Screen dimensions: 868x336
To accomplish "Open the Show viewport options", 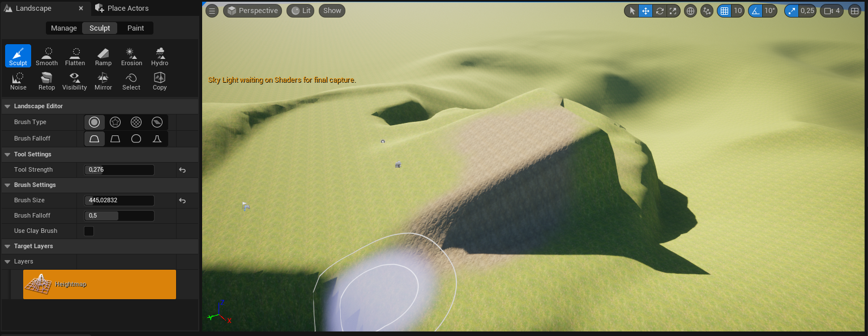I will [332, 11].
